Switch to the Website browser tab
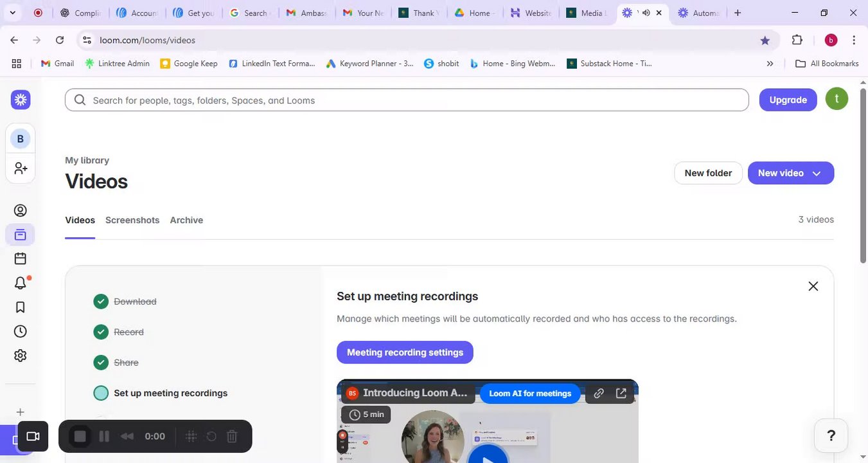 pyautogui.click(x=531, y=13)
